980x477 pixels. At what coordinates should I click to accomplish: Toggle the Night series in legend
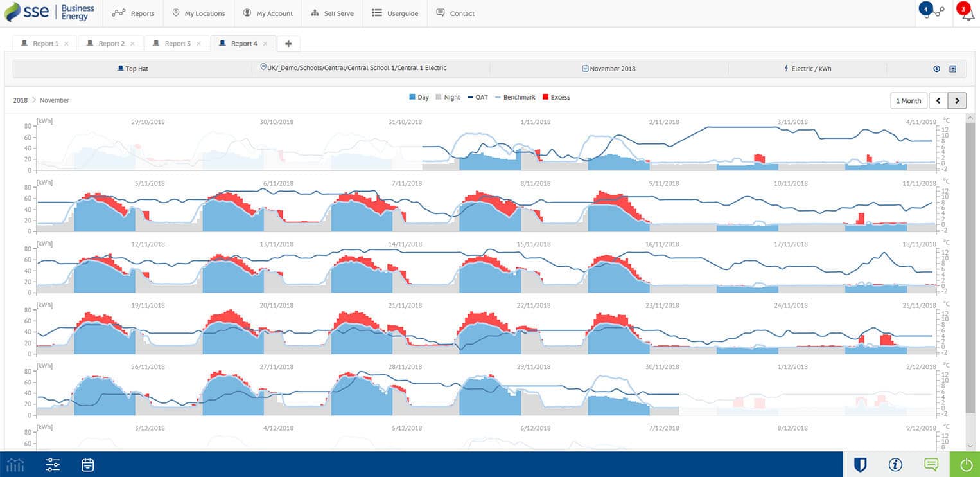[x=448, y=97]
